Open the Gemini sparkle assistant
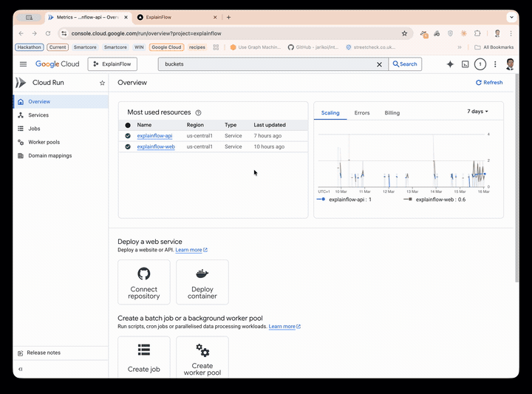532x394 pixels. (x=450, y=64)
